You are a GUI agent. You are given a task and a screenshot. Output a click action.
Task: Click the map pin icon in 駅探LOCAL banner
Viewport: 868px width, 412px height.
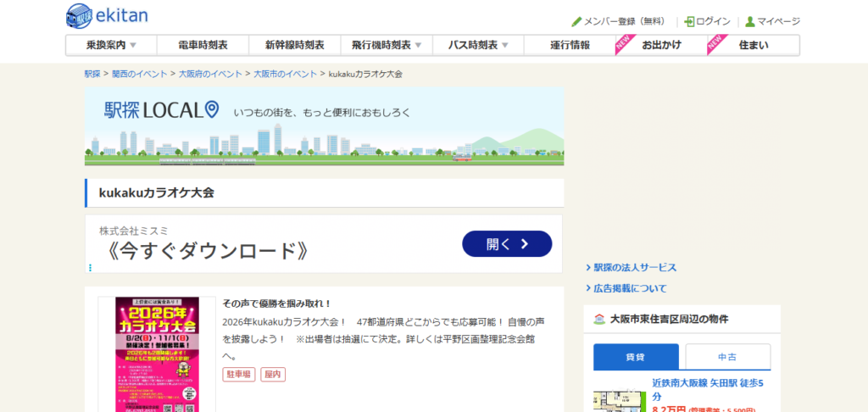point(212,109)
